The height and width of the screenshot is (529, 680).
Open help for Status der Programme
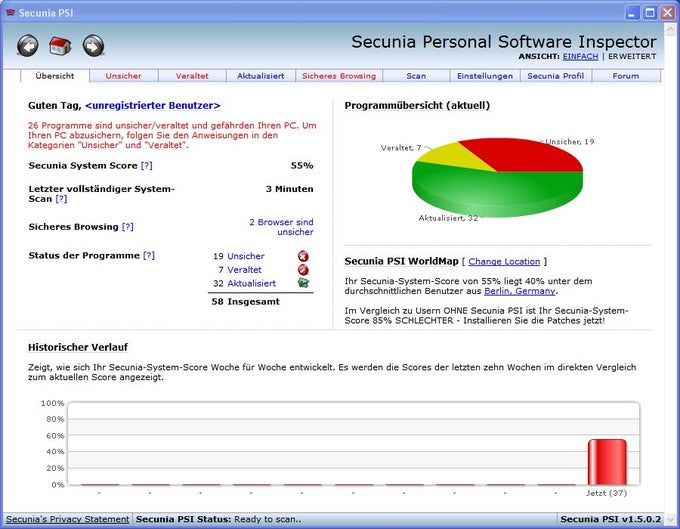[149, 255]
